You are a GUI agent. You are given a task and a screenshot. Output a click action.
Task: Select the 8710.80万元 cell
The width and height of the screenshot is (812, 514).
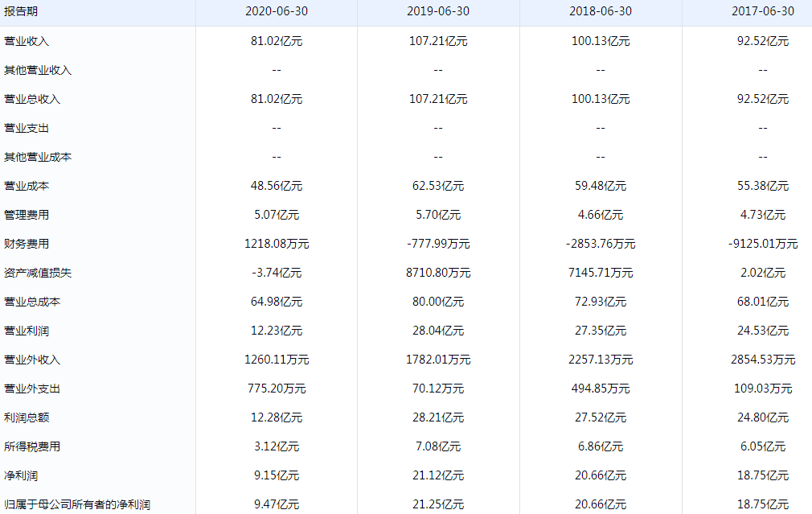[438, 273]
